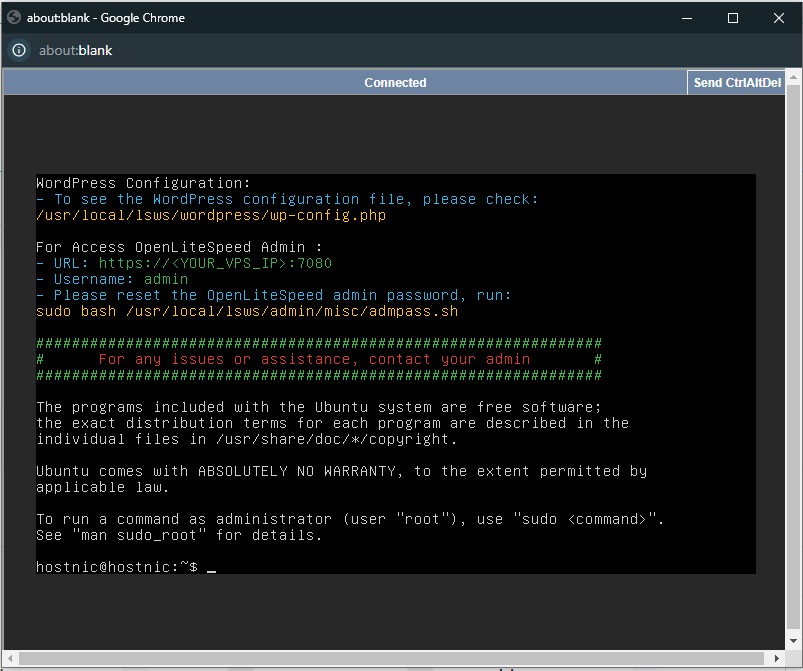Click the horizontal scrollbar left arrow

9,658
